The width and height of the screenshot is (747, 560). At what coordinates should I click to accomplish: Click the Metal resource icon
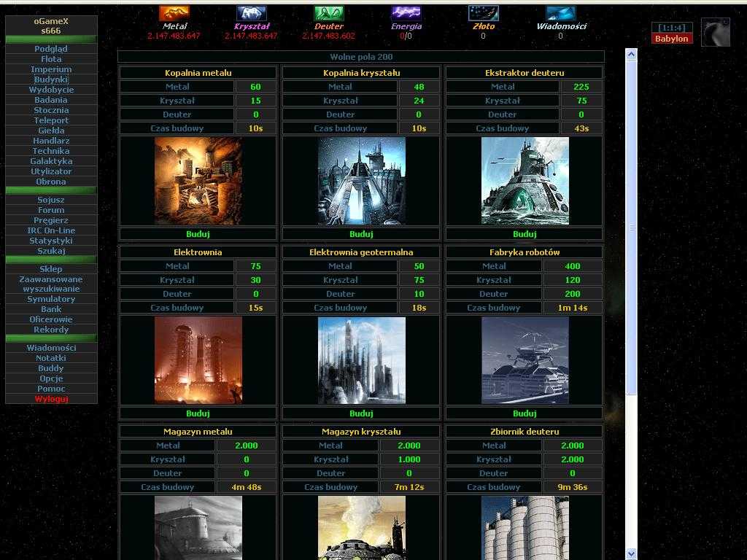click(174, 13)
